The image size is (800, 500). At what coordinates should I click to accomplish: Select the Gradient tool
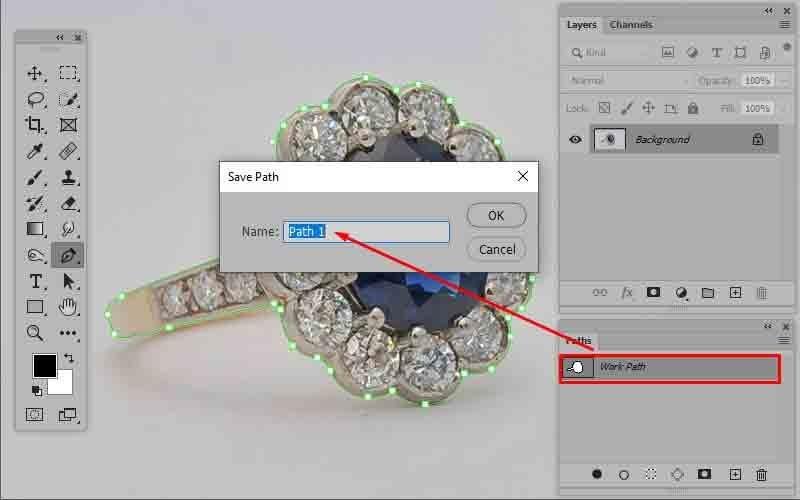(35, 229)
